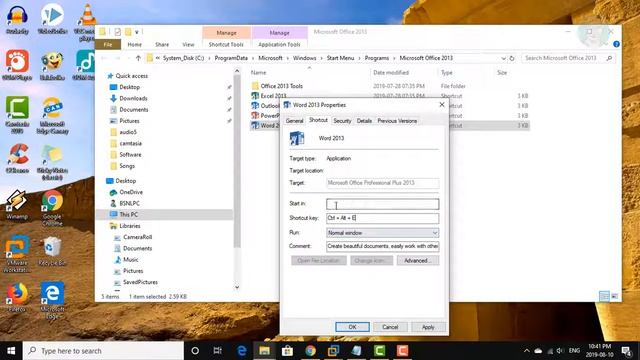Select the Shortcut tab in Properties

click(x=318, y=120)
